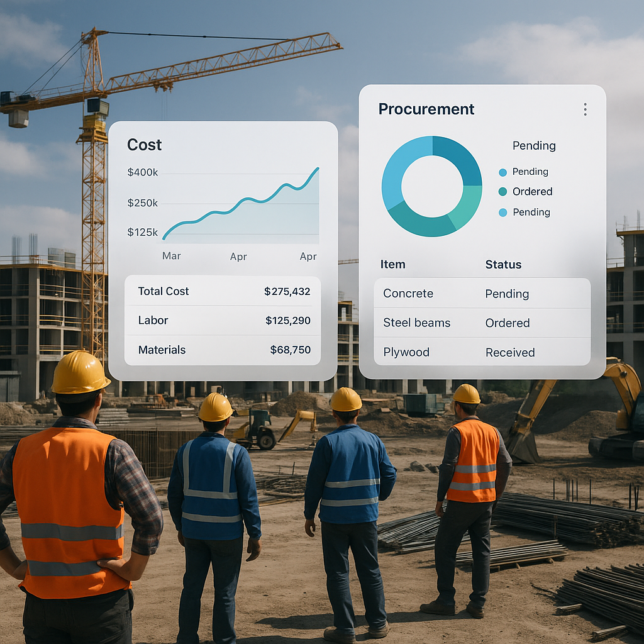Click the Received status for Plywood
This screenshot has height=644, width=644.
[x=510, y=352]
